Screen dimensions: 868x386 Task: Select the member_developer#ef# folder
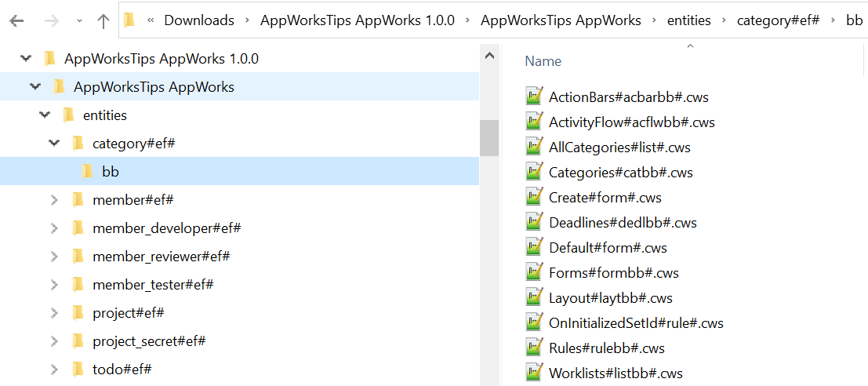[166, 228]
